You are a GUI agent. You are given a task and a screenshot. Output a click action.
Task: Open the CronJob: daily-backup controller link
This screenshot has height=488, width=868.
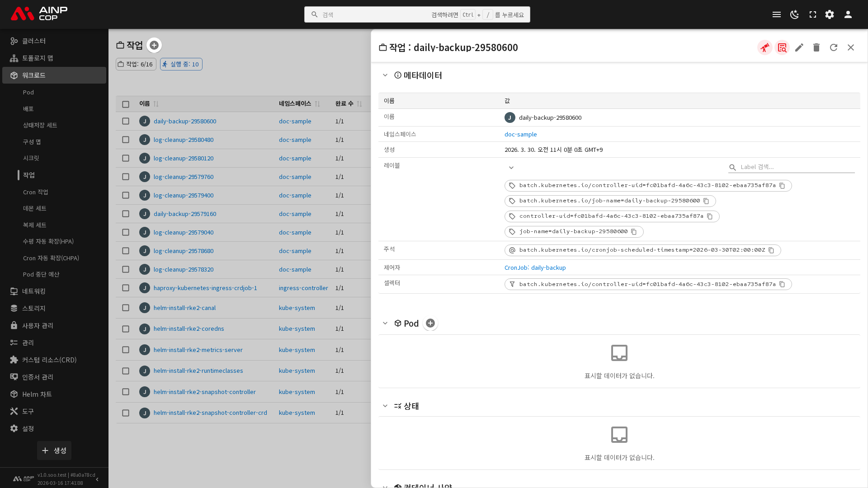[x=535, y=267]
